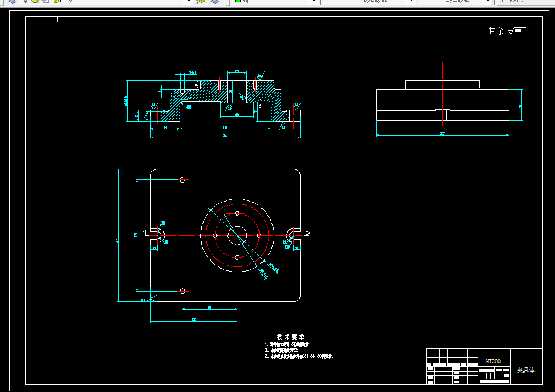Screen dimensions: 555x392
Task: Click the stacked-layers icon at toolbar's left end
Action: pos(12,1)
